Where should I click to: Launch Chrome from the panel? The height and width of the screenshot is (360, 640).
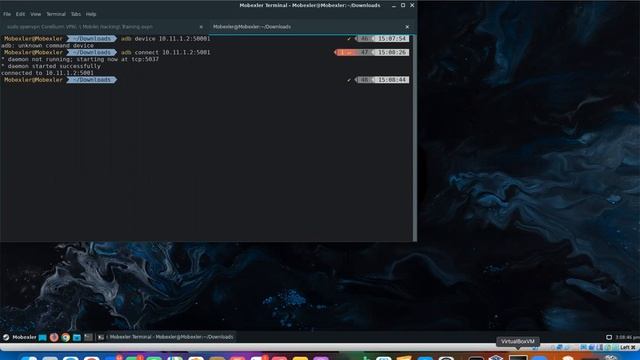tap(65, 337)
